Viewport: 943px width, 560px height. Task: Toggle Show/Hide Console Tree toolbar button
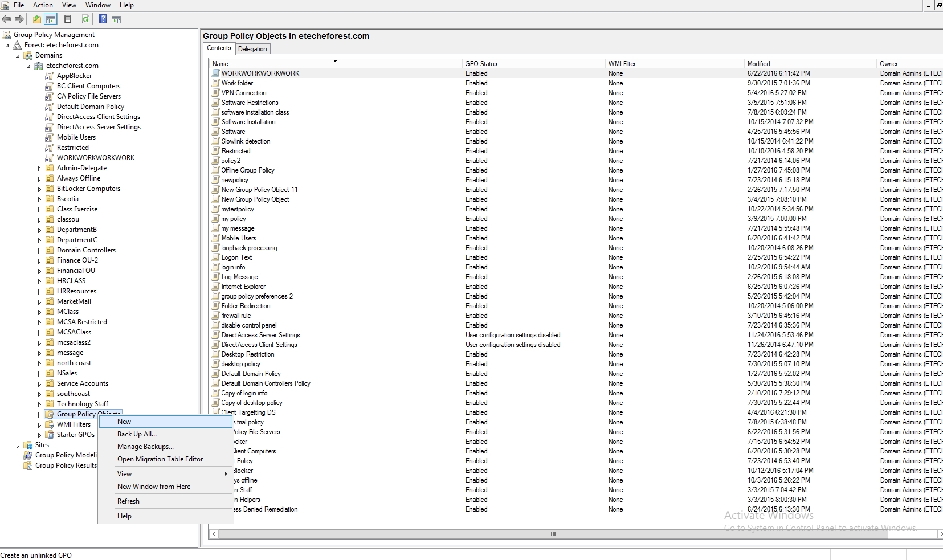51,19
